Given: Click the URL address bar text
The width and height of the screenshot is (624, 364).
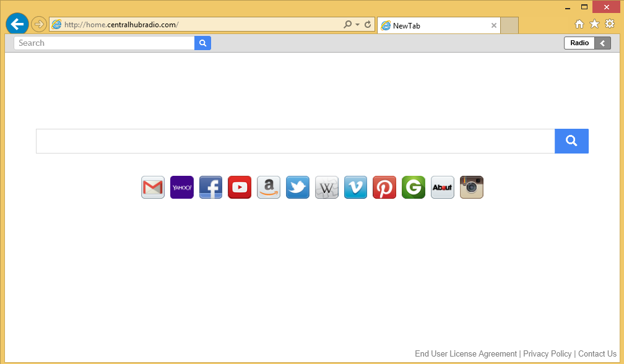Looking at the screenshot, I should 121,25.
